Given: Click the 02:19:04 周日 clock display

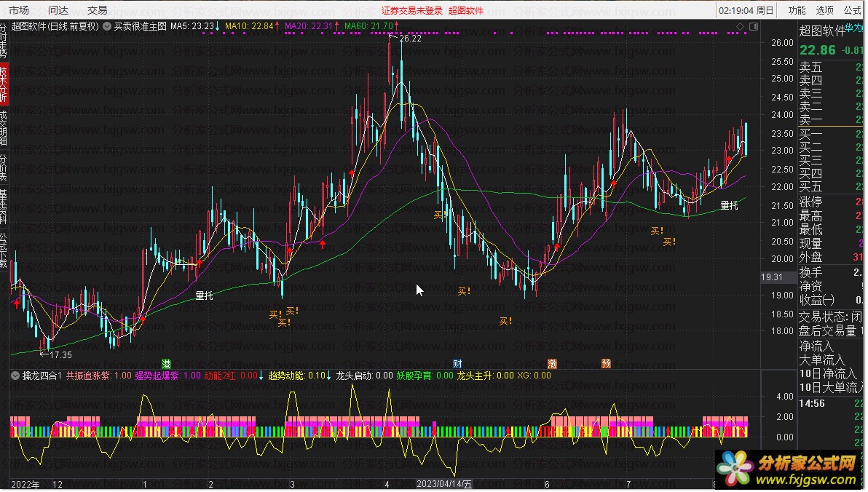Looking at the screenshot, I should pos(746,10).
